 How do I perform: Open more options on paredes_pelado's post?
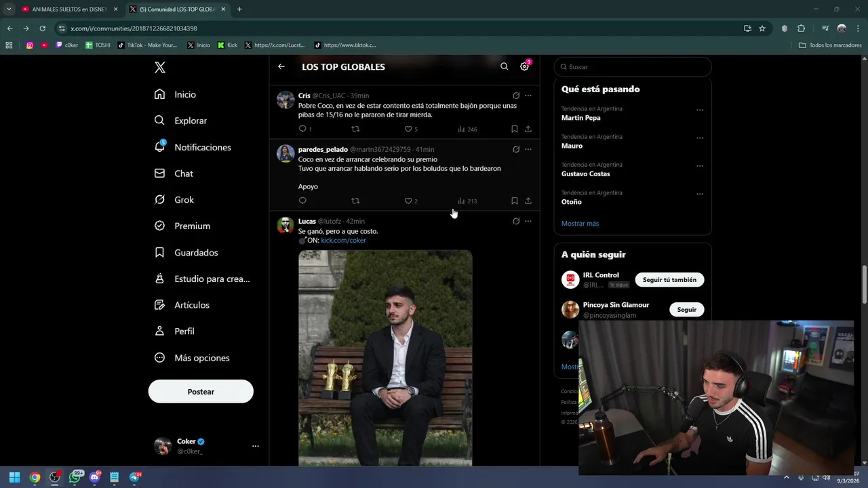click(x=528, y=149)
